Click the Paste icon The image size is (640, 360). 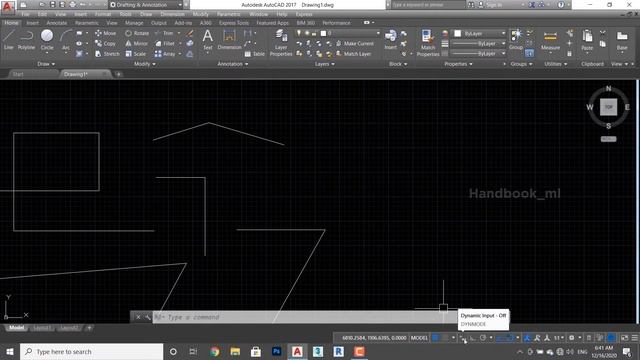(x=587, y=40)
